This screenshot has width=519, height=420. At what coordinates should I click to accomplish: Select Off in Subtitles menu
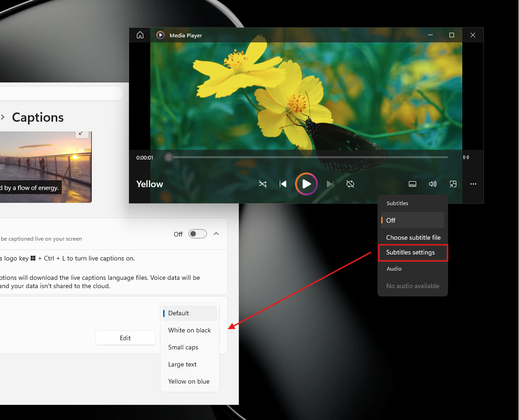(x=413, y=220)
